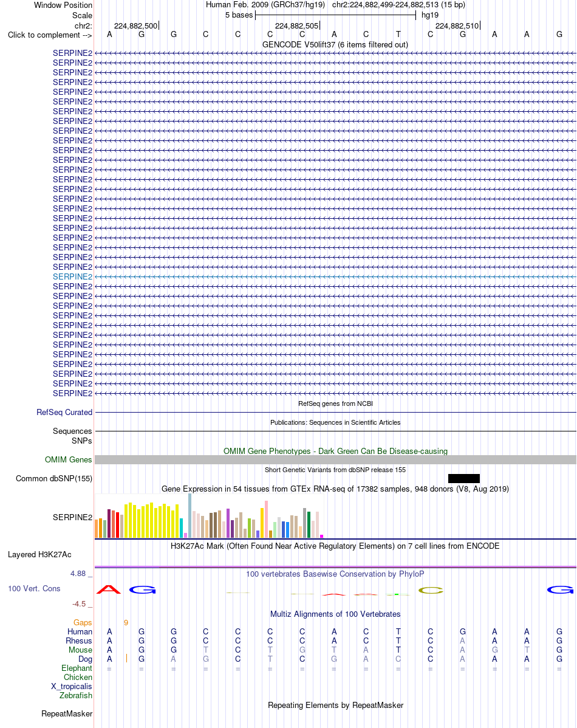Click the 'Click to complement -->' label
The image size is (577, 728).
[50, 35]
